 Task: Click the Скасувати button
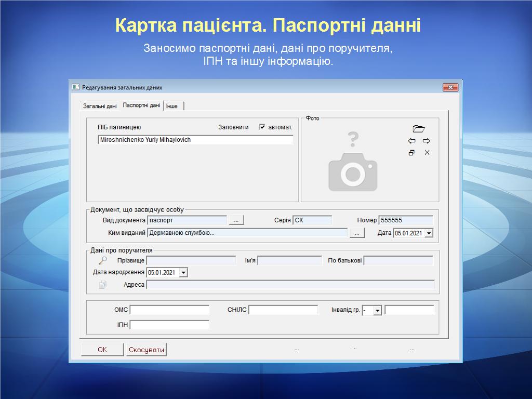pos(147,350)
